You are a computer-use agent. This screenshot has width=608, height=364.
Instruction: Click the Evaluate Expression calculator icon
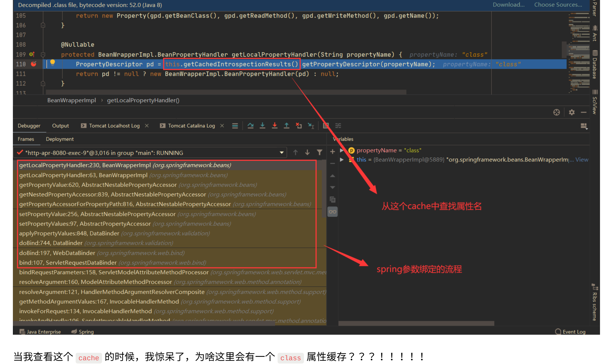point(326,126)
